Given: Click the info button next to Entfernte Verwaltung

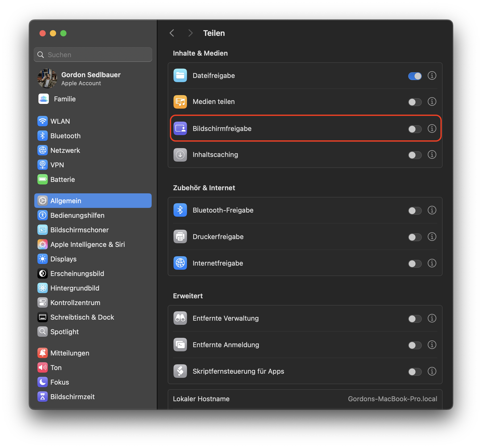Looking at the screenshot, I should [432, 318].
